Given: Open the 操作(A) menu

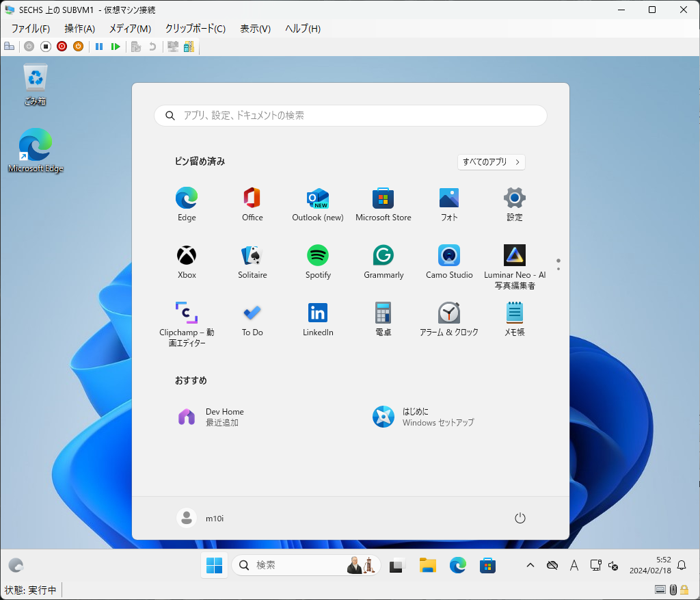Looking at the screenshot, I should pos(79,29).
